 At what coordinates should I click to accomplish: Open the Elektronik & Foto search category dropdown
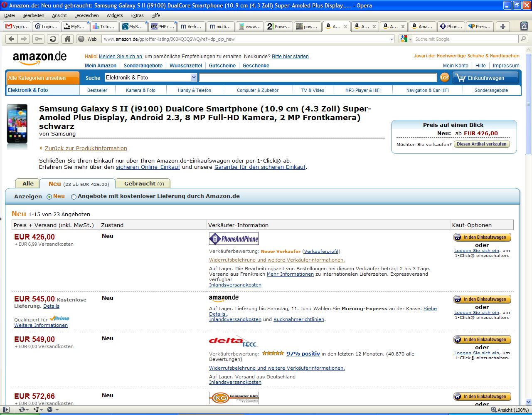[x=150, y=77]
